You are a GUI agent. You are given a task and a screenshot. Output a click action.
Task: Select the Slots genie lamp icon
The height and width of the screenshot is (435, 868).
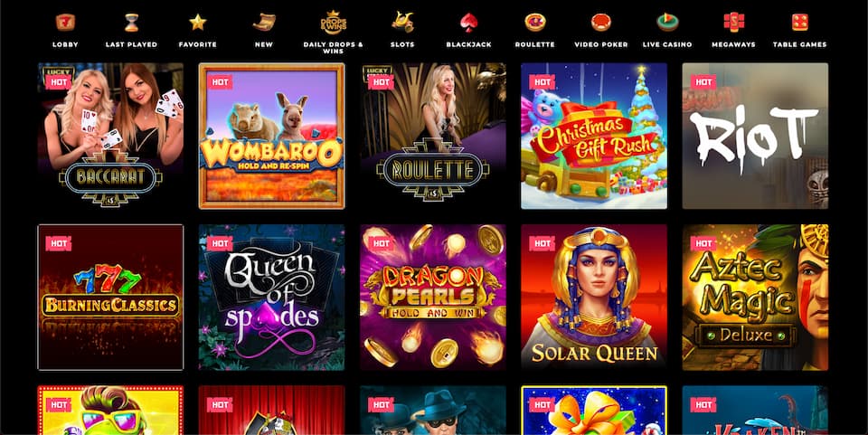pos(402,22)
